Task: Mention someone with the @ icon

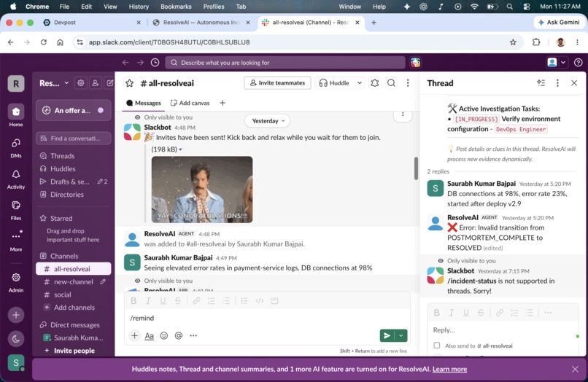Action: point(179,335)
